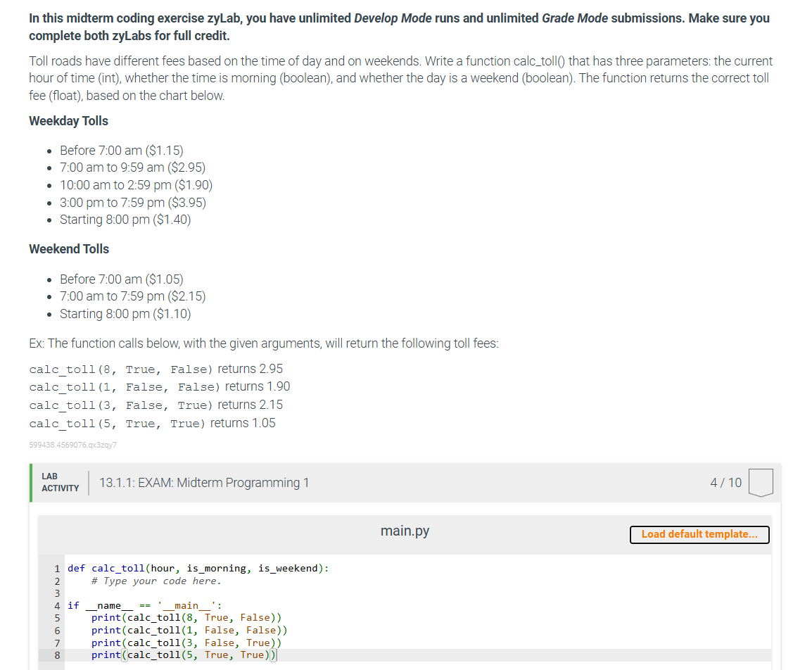The image size is (812, 670).
Task: Click example 'calc_toll(5, True, True) returns 1.05'
Action: (152, 424)
